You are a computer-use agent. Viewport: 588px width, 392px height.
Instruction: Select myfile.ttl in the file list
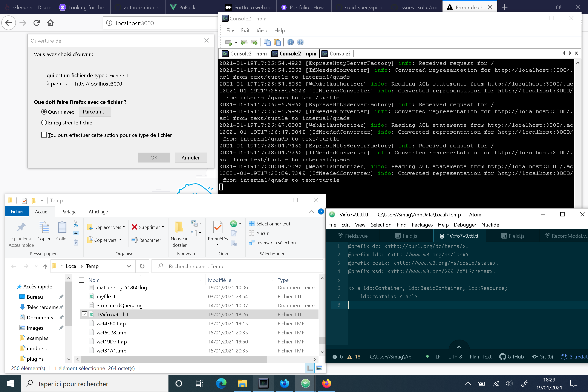[x=107, y=297]
